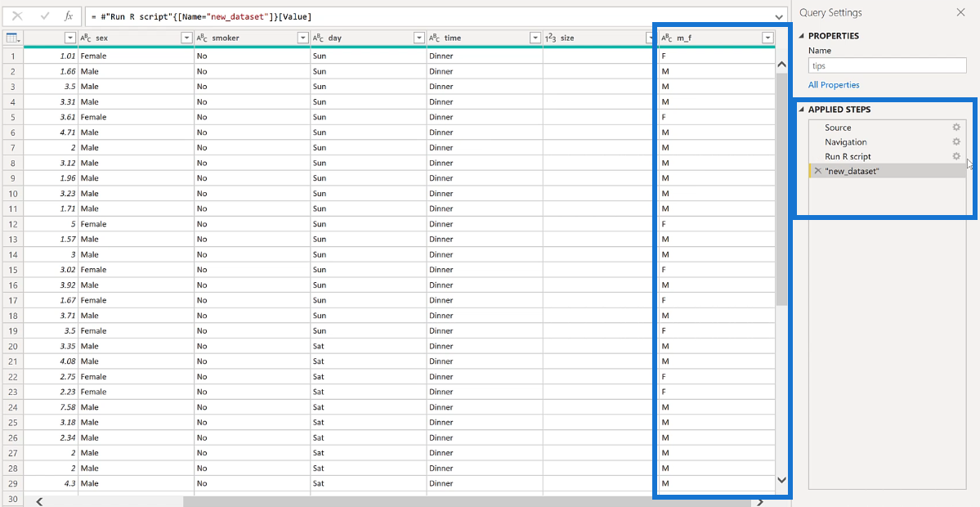Change data type of sex column
The height and width of the screenshot is (507, 980).
[87, 38]
